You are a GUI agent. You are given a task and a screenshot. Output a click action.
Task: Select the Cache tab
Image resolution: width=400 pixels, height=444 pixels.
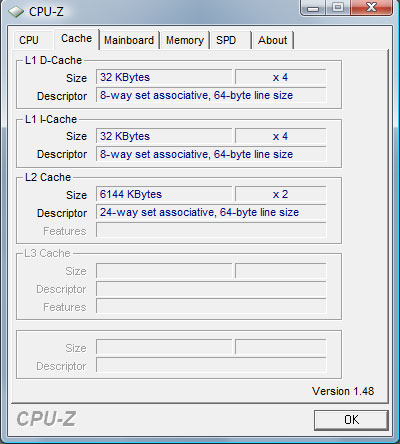[x=76, y=39]
